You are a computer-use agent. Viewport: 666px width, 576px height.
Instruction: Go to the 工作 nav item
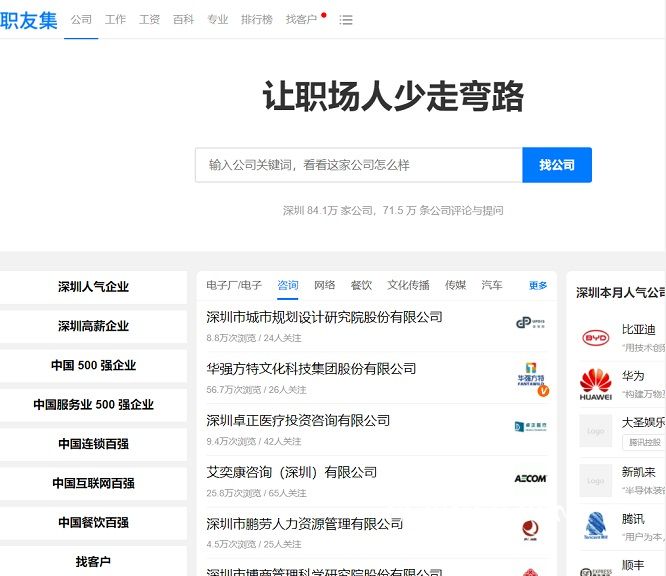click(x=116, y=20)
